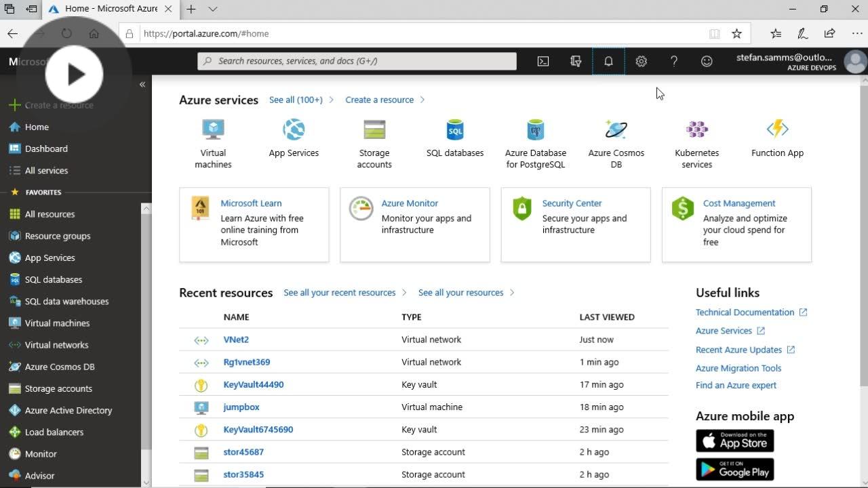Open Cloud Shell from the top bar

click(x=543, y=61)
